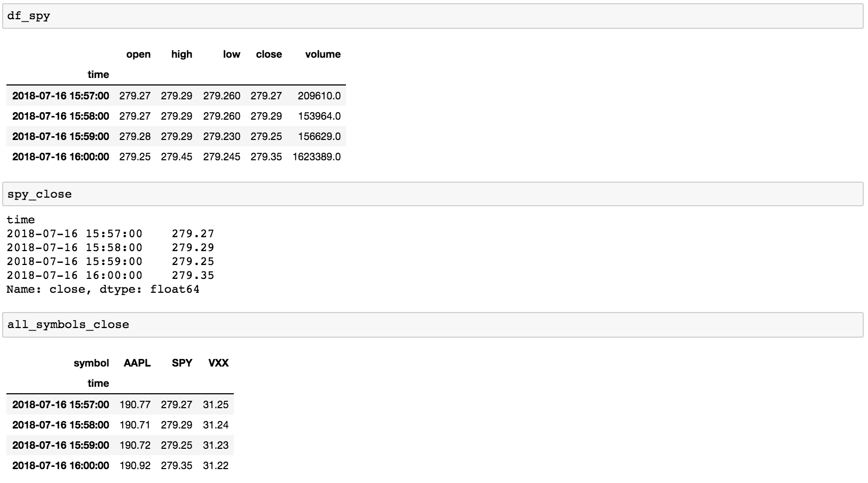868x483 pixels.
Task: Click high value 279.45 in df_spy
Action: click(x=176, y=157)
